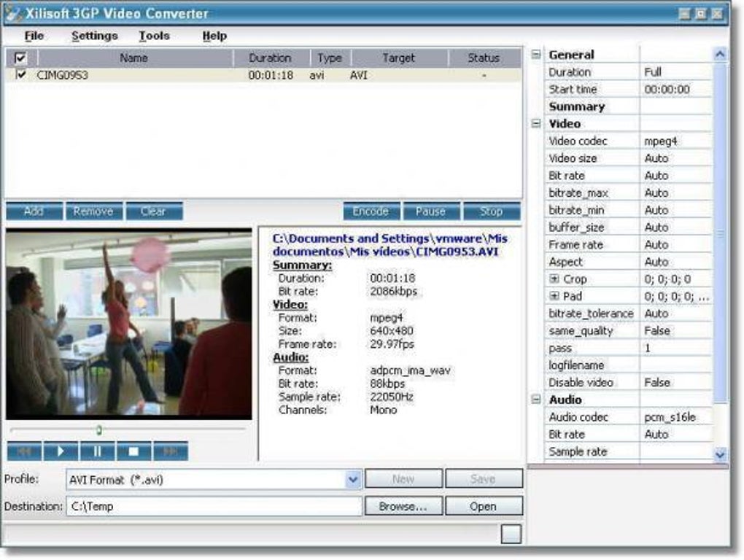Toggle the select-all checkbox in list header

20,58
